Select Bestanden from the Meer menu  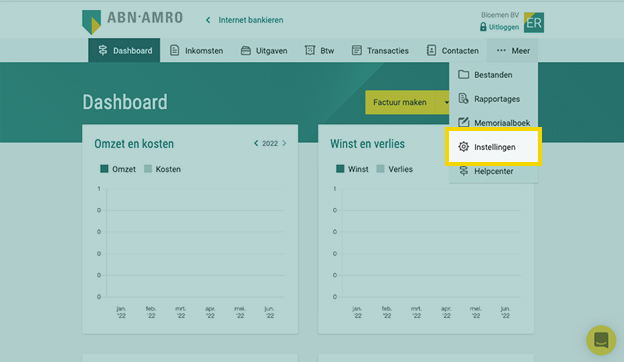pyautogui.click(x=493, y=75)
